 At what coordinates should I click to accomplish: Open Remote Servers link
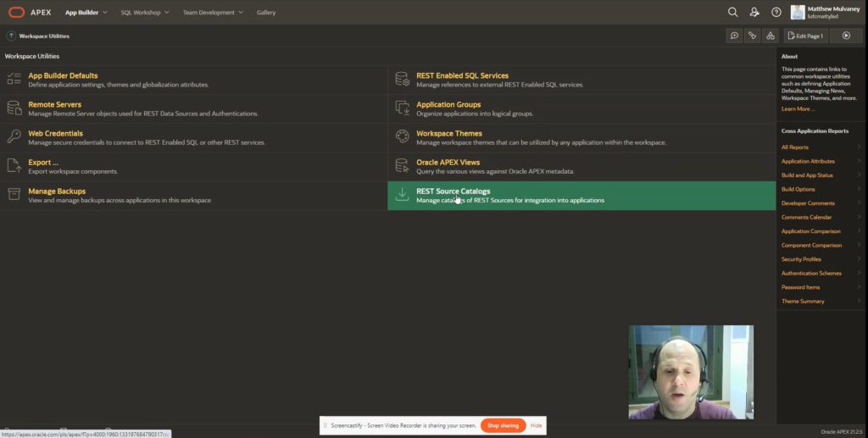click(x=54, y=104)
